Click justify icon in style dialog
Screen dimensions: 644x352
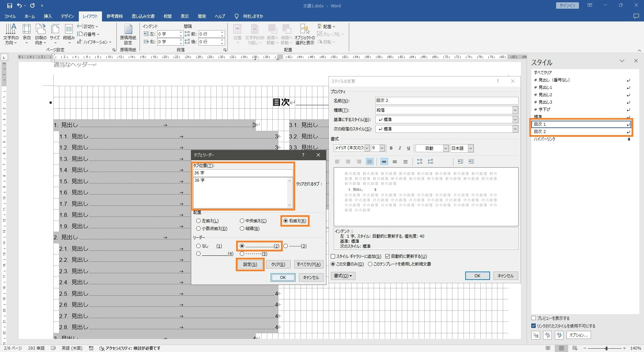pyautogui.click(x=370, y=162)
